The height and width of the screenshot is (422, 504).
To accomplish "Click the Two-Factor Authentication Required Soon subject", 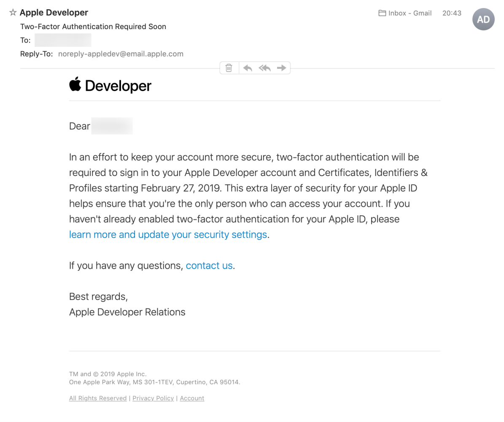I will coord(93,27).
